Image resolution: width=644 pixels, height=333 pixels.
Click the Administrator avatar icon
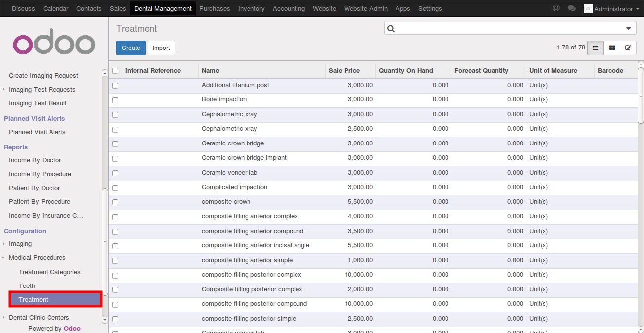pyautogui.click(x=588, y=9)
